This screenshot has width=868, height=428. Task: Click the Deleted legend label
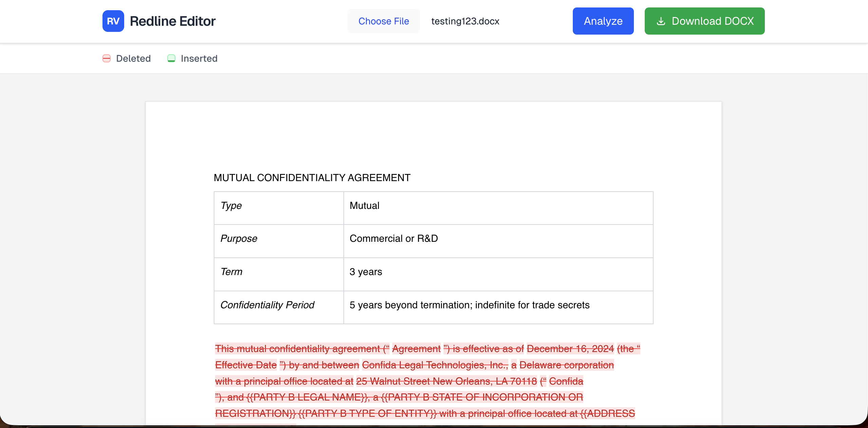coord(133,58)
